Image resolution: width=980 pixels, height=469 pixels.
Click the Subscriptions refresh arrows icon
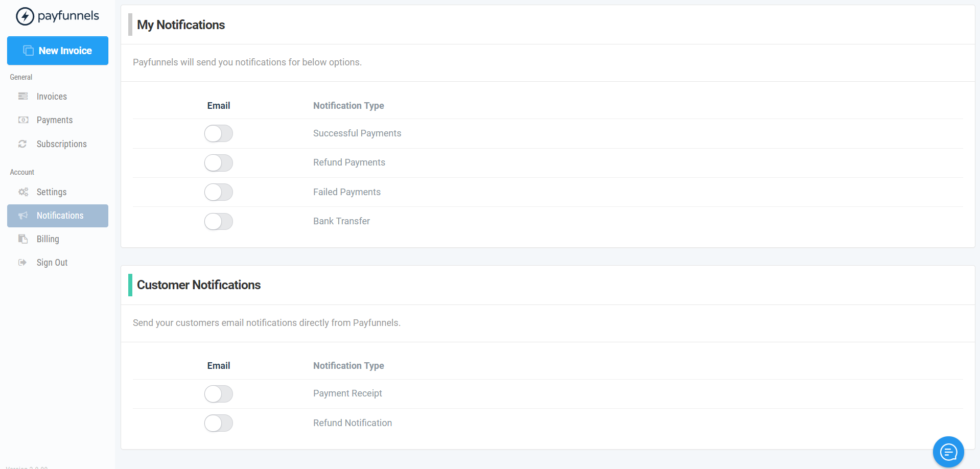pos(22,144)
